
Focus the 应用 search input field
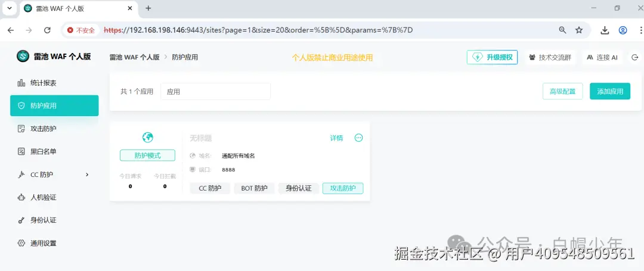click(215, 92)
